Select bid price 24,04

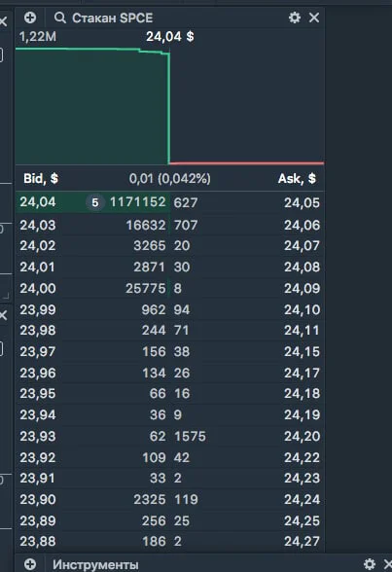(38, 201)
